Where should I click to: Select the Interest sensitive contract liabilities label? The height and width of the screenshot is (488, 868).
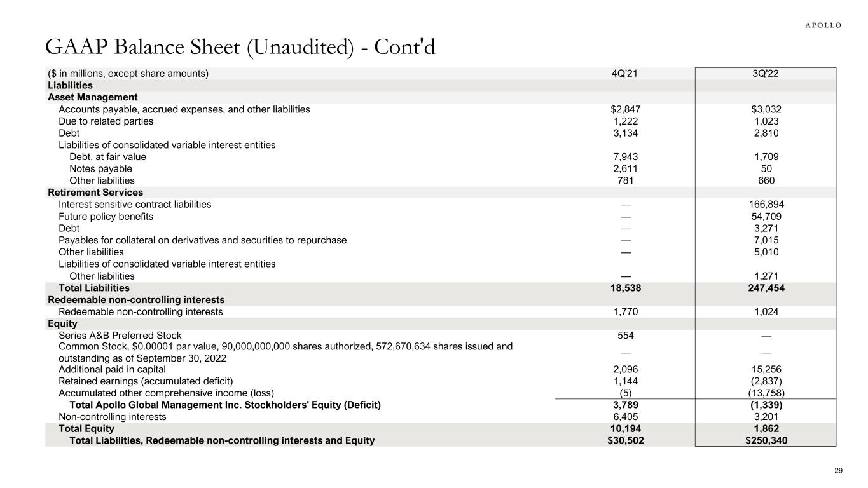tap(135, 205)
